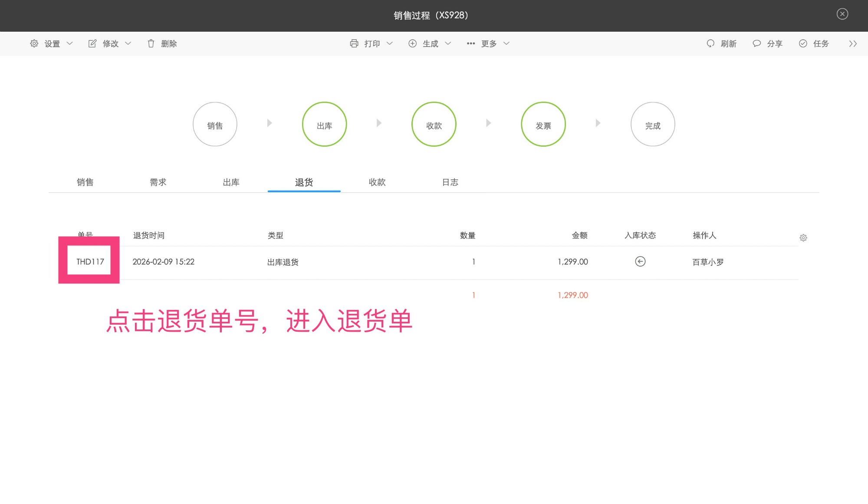868x504 pixels.
Task: Click the 打印 print icon
Action: [x=355, y=43]
